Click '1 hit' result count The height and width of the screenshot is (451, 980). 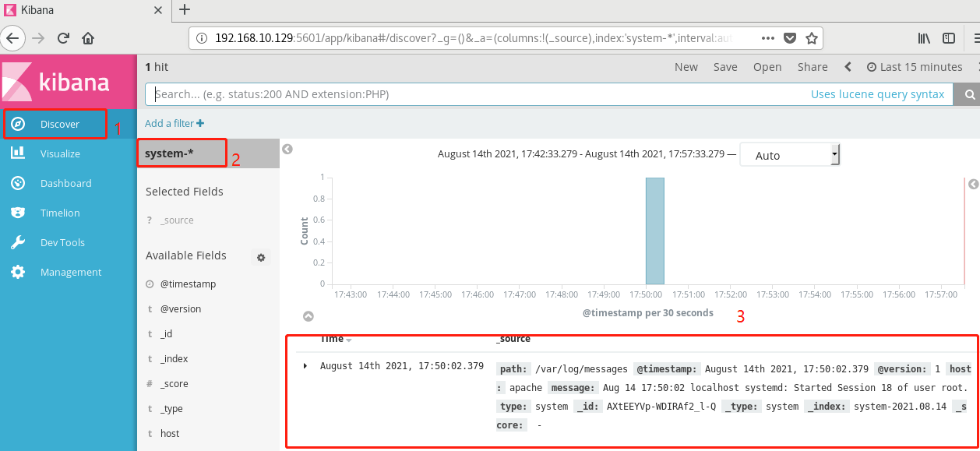[x=157, y=67]
